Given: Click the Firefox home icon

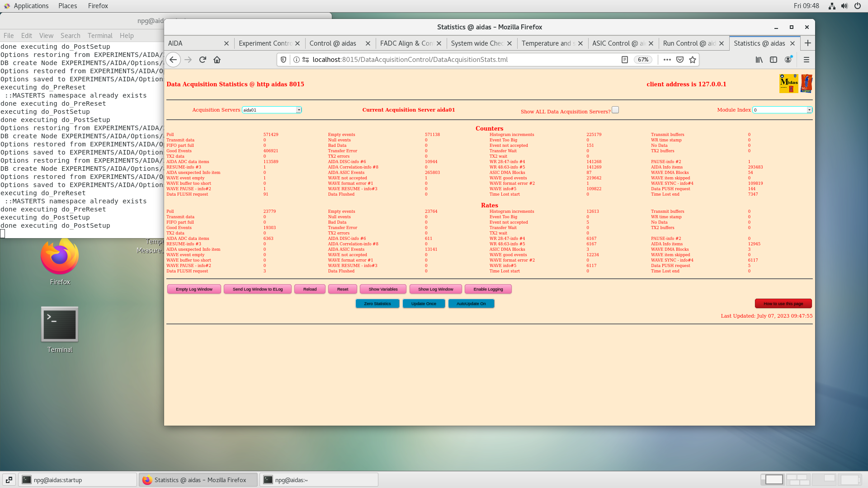Looking at the screenshot, I should pyautogui.click(x=217, y=60).
